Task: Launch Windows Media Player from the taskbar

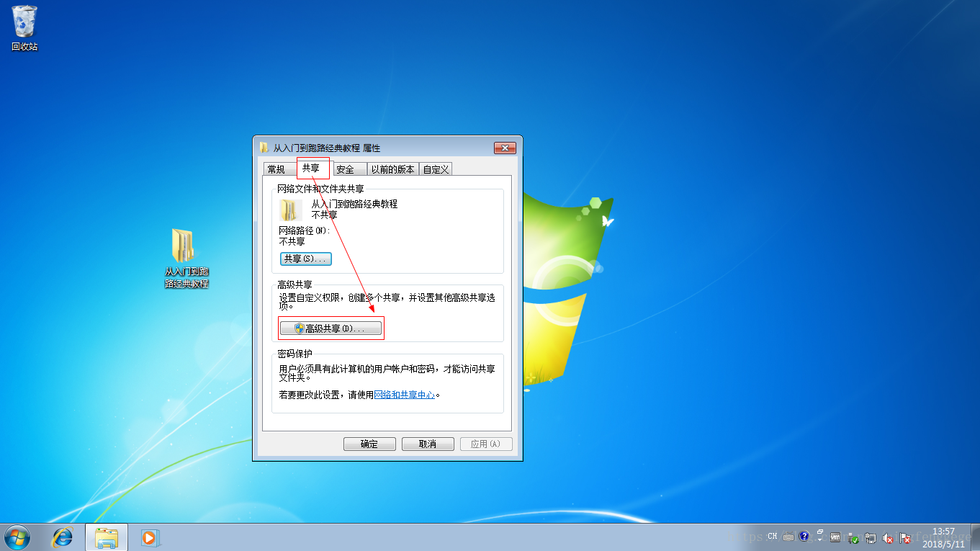Action: tap(149, 537)
